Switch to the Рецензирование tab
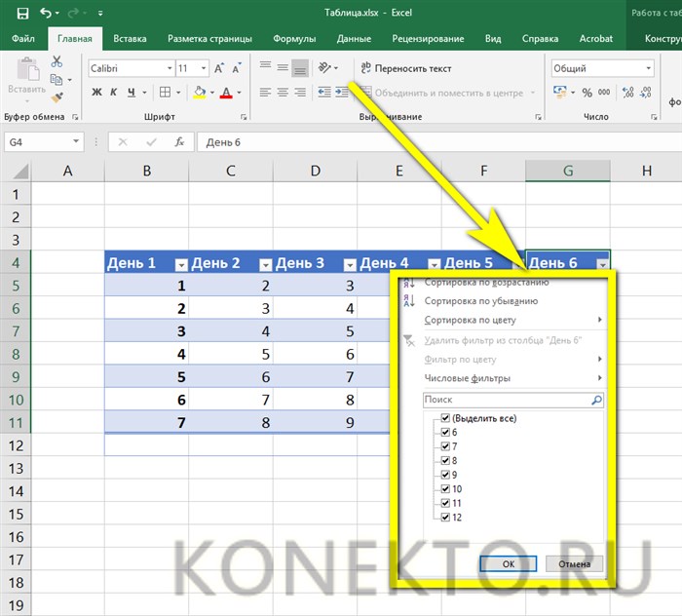This screenshot has width=682, height=616. pyautogui.click(x=428, y=39)
